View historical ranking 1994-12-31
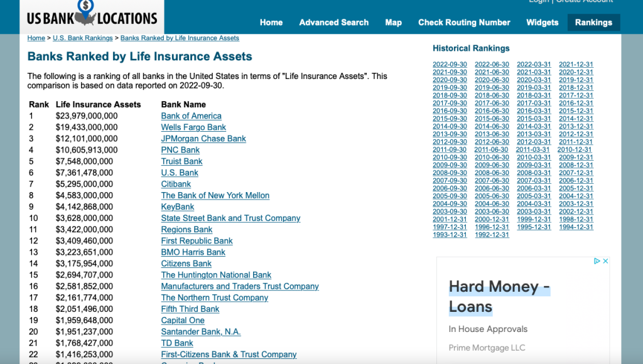Viewport: 643px width, 364px height. [x=576, y=227]
